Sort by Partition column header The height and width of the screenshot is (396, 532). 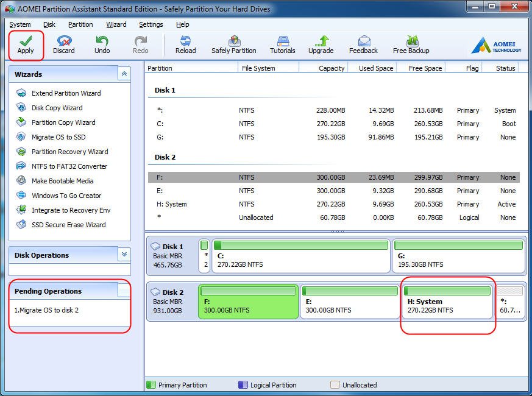click(x=191, y=68)
